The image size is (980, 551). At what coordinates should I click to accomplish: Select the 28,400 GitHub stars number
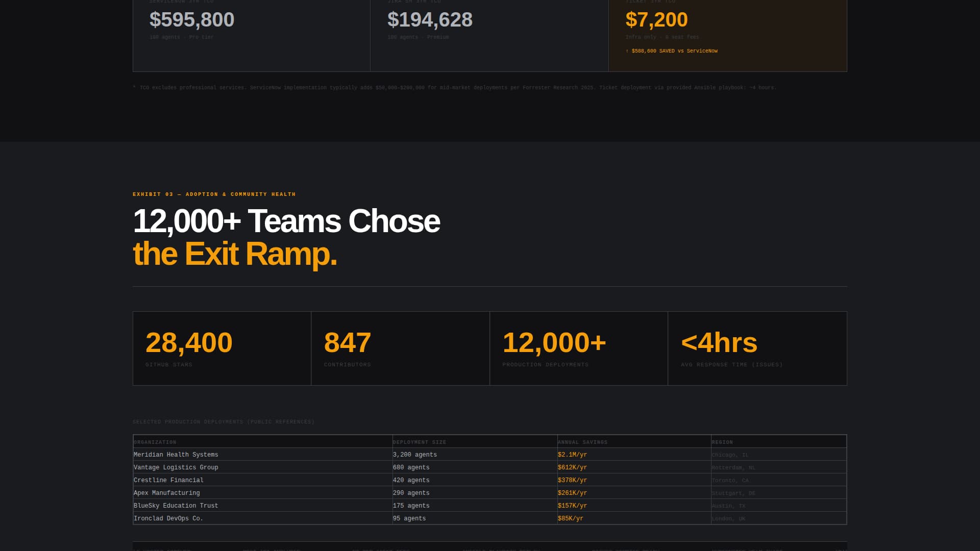189,342
